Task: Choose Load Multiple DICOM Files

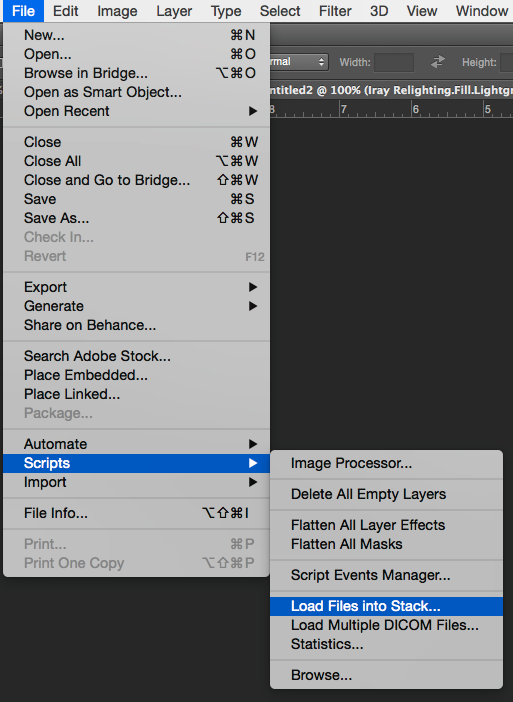Action: (386, 625)
